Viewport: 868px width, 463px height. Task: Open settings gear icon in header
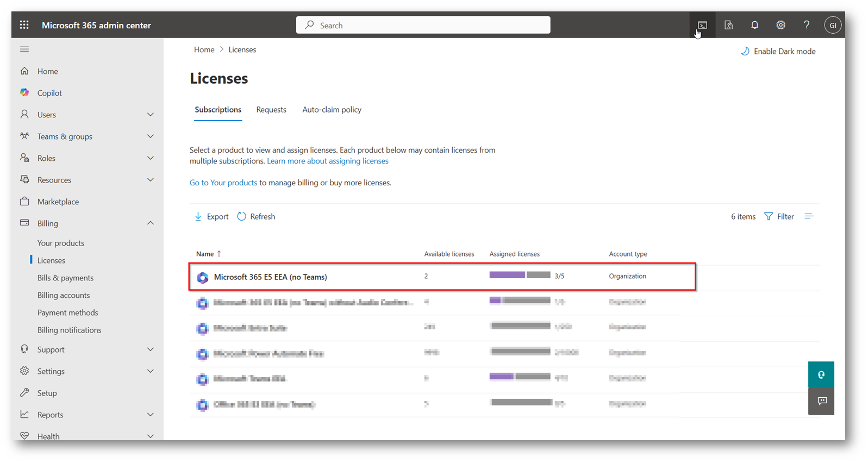click(x=780, y=25)
